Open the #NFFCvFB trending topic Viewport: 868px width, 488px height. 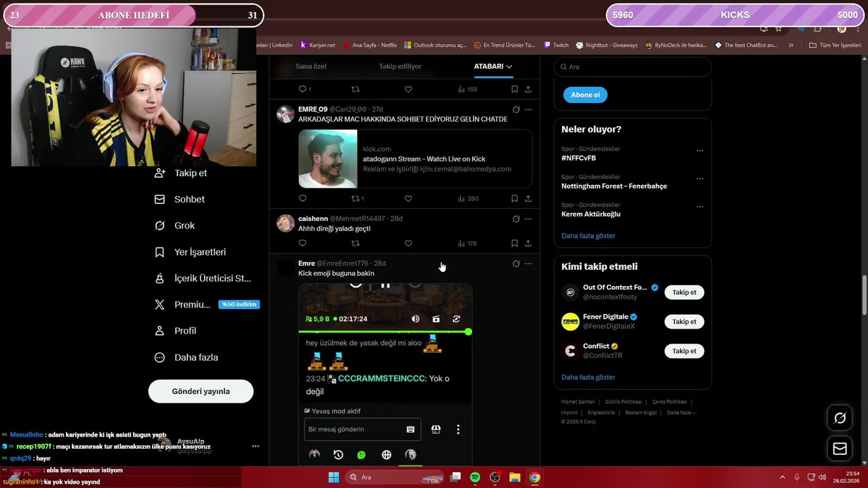578,158
